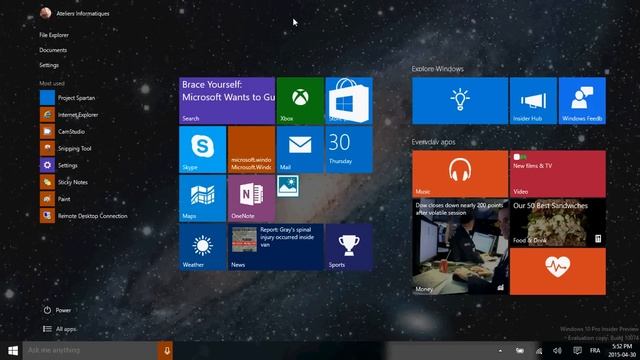Open the Store shopping bag tile
This screenshot has height=360, width=640.
tap(349, 101)
